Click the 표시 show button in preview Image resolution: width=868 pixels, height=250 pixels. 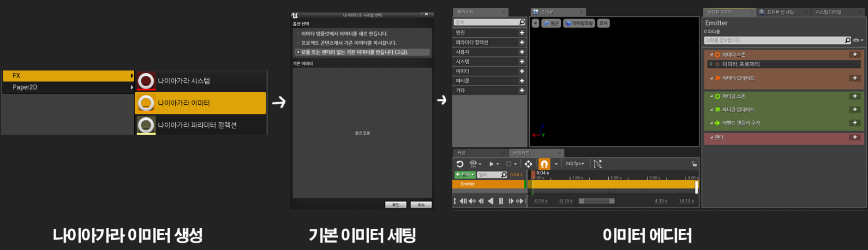click(604, 23)
